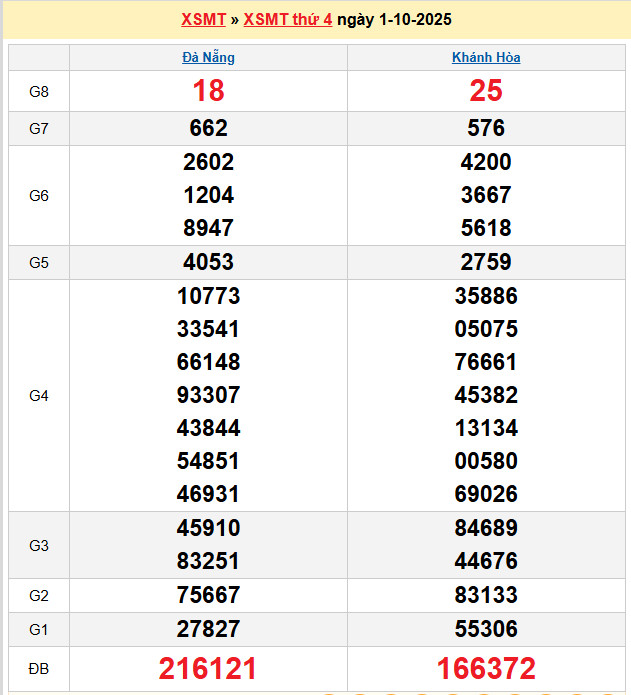Screen dimensions: 631x695
Task: Open the XSMT thứ 4 link
Action: pyautogui.click(x=288, y=20)
